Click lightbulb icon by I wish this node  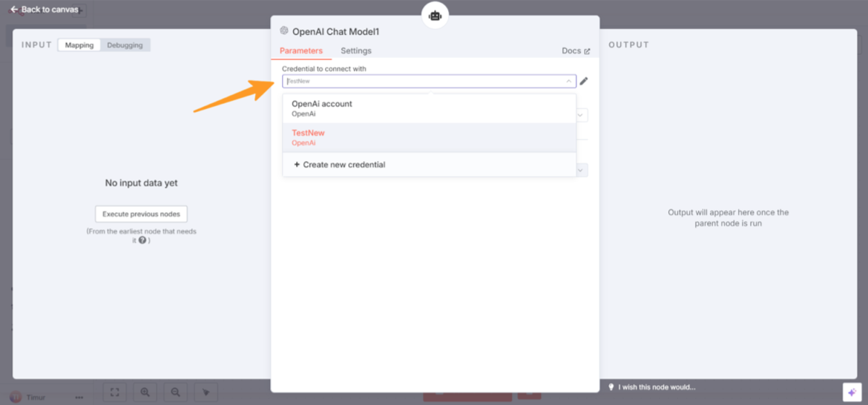tap(612, 387)
